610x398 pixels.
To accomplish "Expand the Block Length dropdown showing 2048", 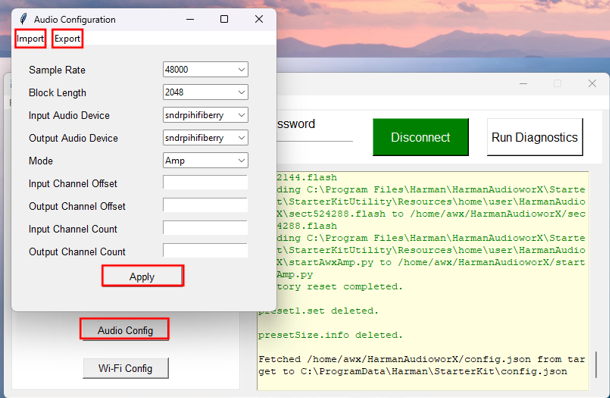I will (x=205, y=92).
